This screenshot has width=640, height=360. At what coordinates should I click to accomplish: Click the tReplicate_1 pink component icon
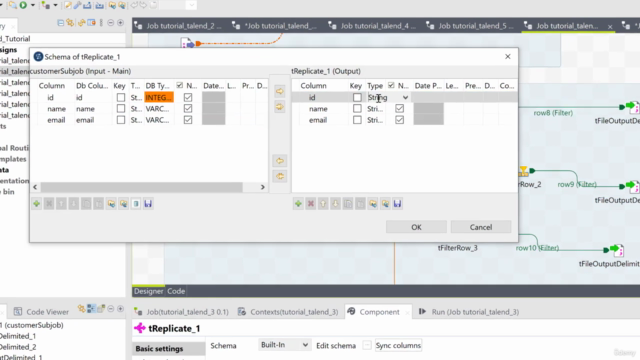coord(140,328)
